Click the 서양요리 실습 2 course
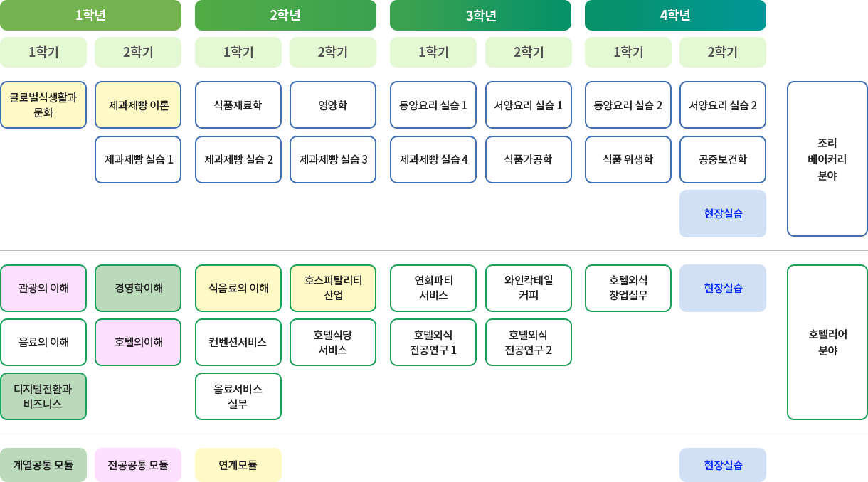 click(723, 105)
